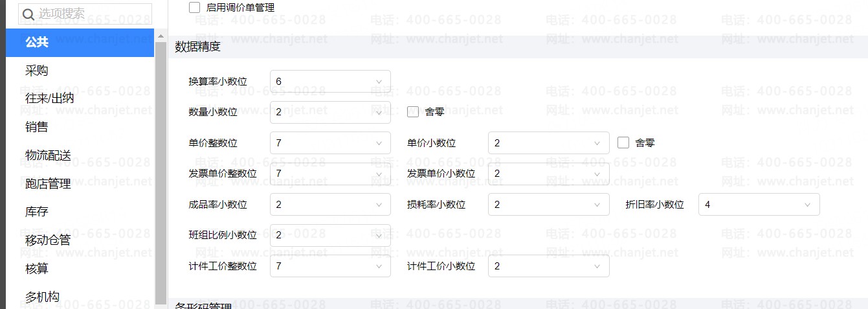This screenshot has height=309, width=868.
Task: Open the 单价整数位 dropdown
Action: click(330, 143)
